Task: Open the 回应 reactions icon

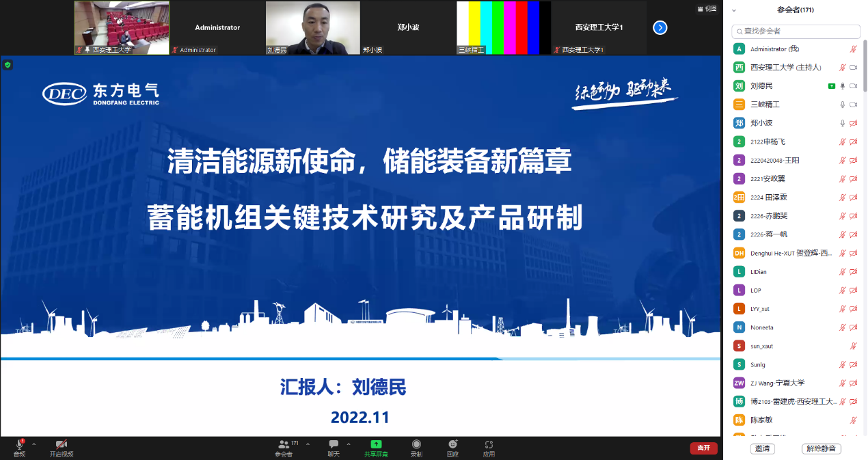Action: pyautogui.click(x=452, y=445)
